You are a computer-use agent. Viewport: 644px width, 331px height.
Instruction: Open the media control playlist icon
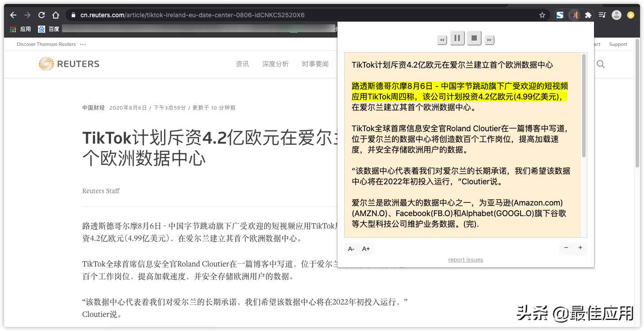[602, 15]
